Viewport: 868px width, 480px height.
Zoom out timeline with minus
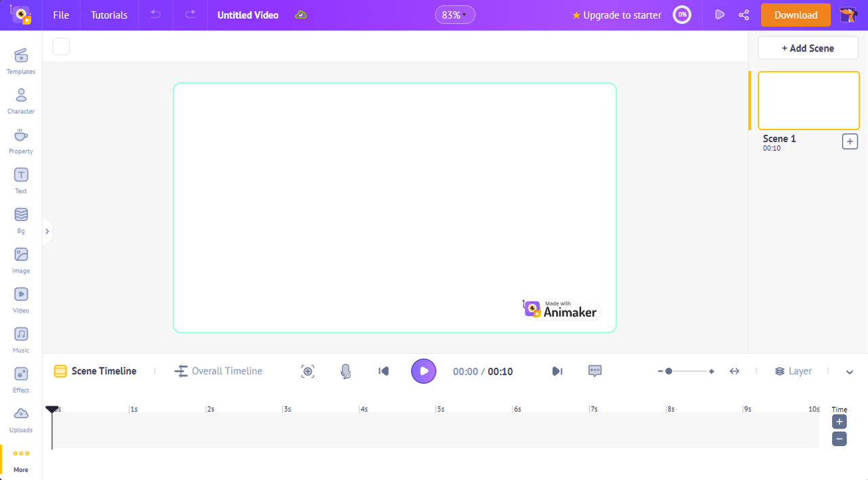point(660,372)
